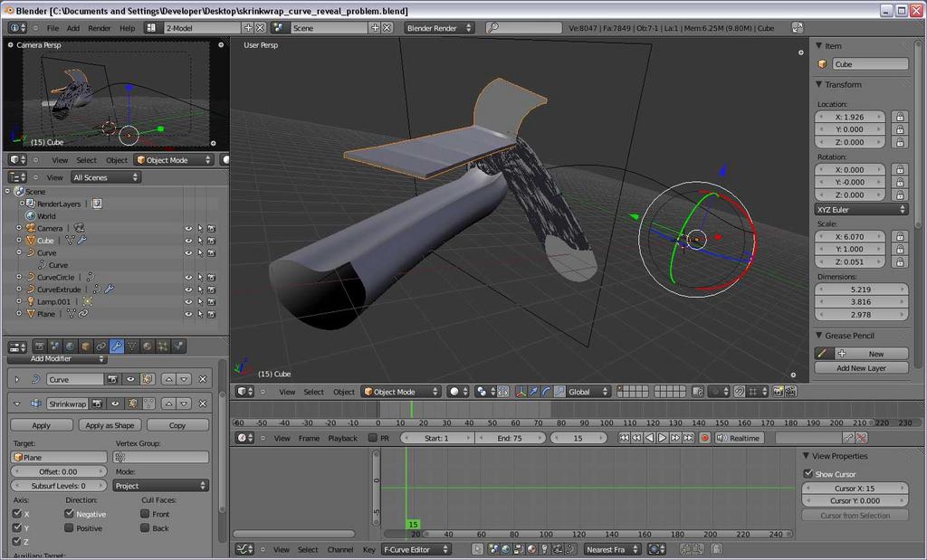The width and height of the screenshot is (927, 560).
Task: Open the XYZ Euler rotation mode dropdown
Action: click(862, 209)
